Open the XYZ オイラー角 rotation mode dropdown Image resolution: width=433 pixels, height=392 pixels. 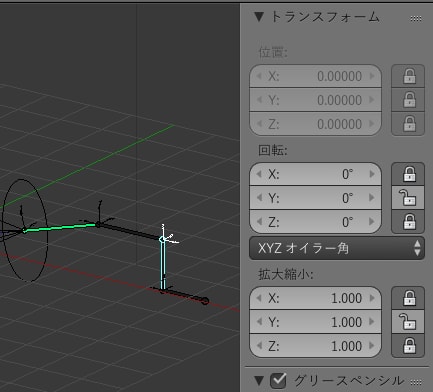coord(337,248)
